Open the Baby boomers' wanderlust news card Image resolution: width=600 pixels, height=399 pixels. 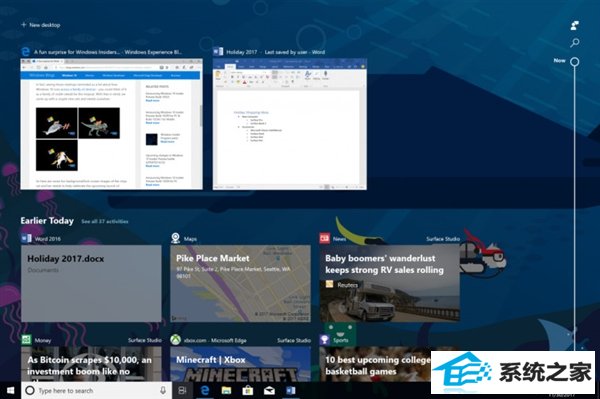pyautogui.click(x=390, y=283)
